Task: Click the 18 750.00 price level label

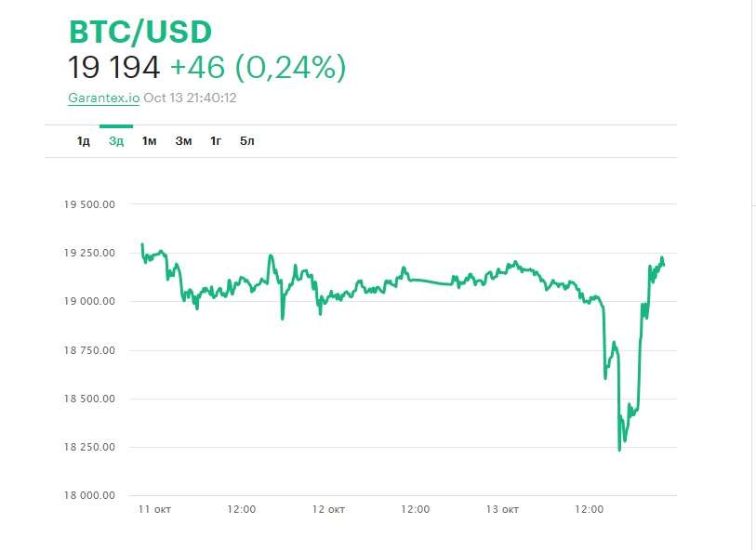Action: 88,350
